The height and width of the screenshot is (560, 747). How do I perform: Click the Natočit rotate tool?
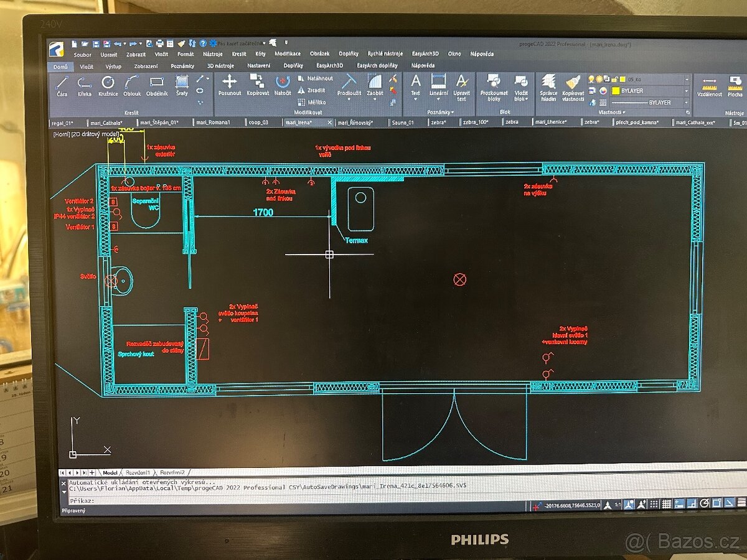click(x=283, y=85)
